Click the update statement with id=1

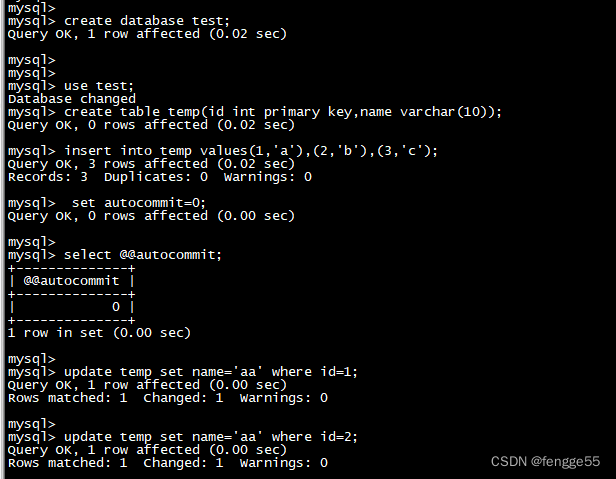pos(210,372)
